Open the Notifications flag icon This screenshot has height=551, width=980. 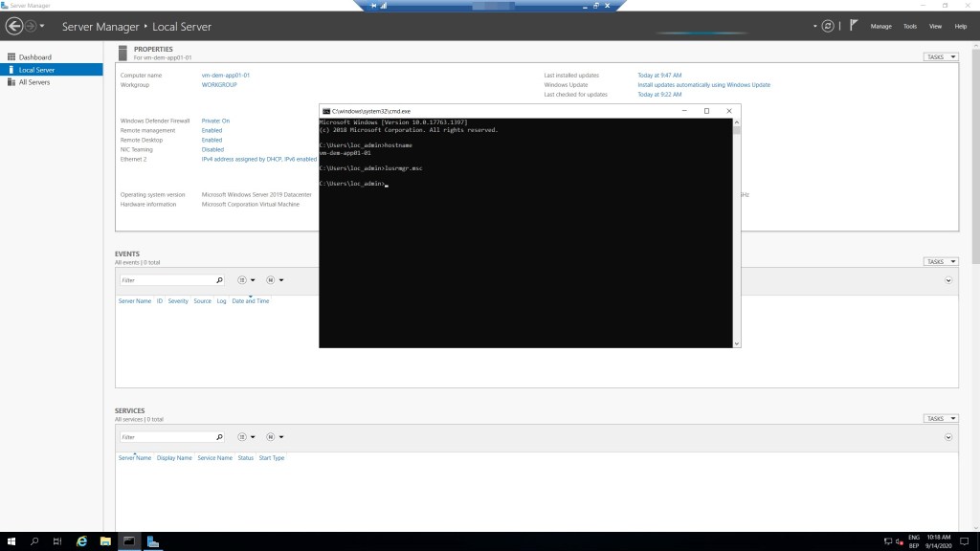click(854, 26)
